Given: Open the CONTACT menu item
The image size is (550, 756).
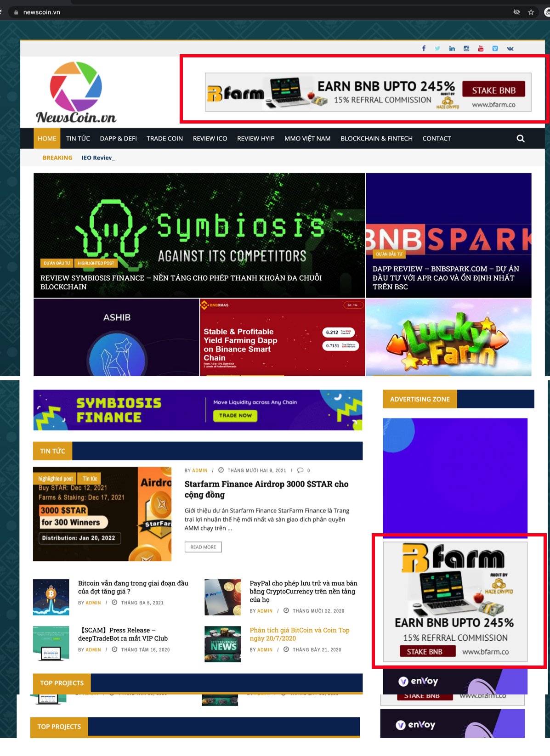Looking at the screenshot, I should point(437,138).
